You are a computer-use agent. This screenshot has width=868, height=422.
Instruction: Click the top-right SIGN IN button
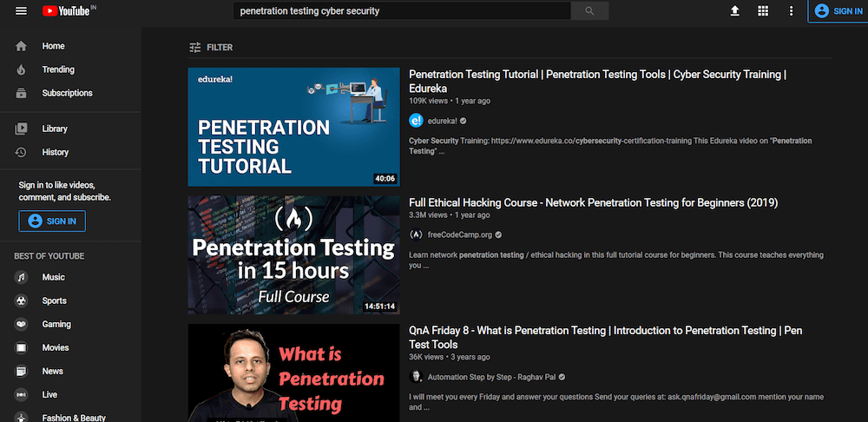click(x=838, y=11)
